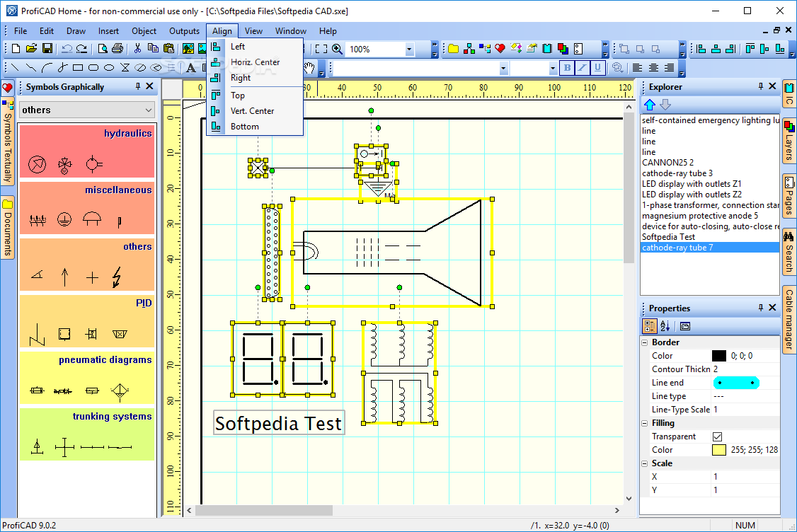Collapse the Border property section
797x532 pixels.
click(645, 342)
